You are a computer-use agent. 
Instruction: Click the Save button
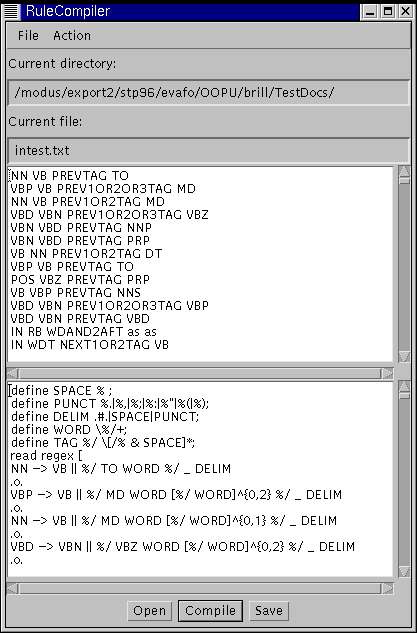[269, 610]
